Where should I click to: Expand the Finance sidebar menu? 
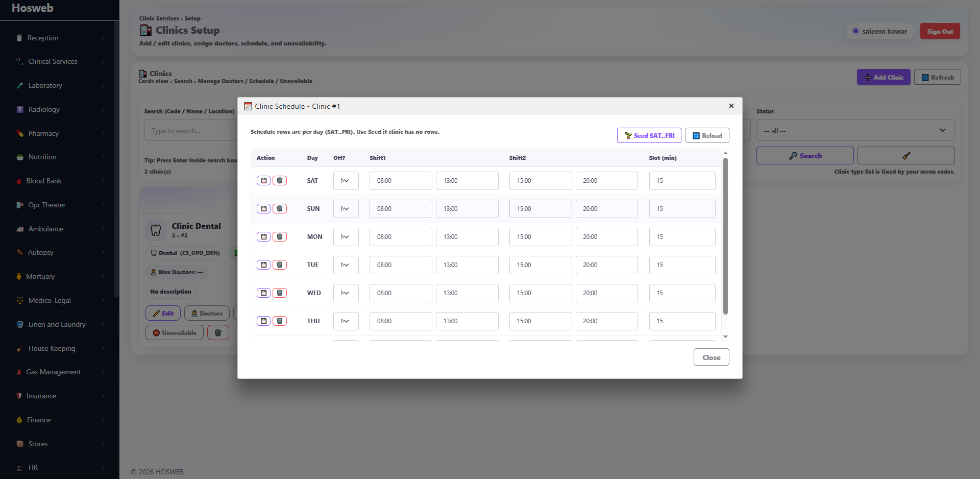(60, 420)
